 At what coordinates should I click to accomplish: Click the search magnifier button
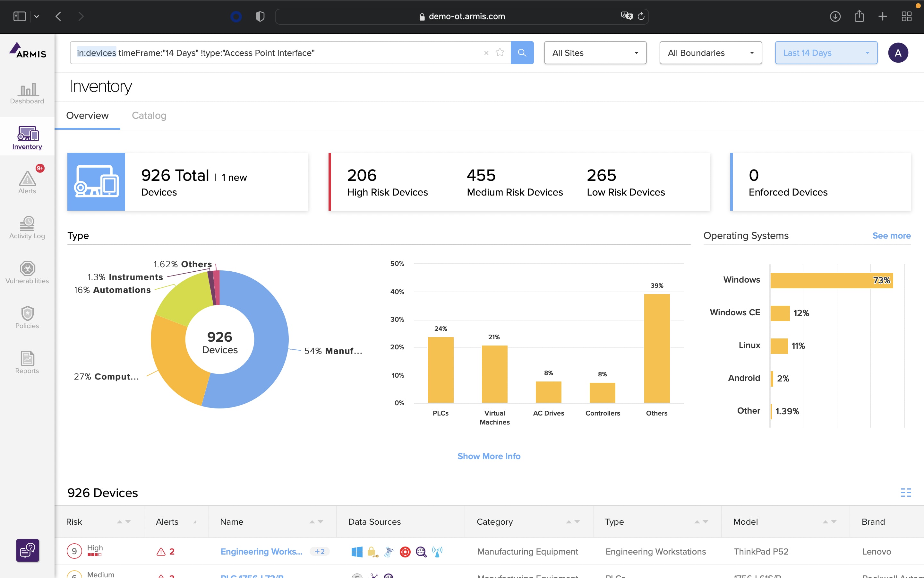tap(522, 53)
